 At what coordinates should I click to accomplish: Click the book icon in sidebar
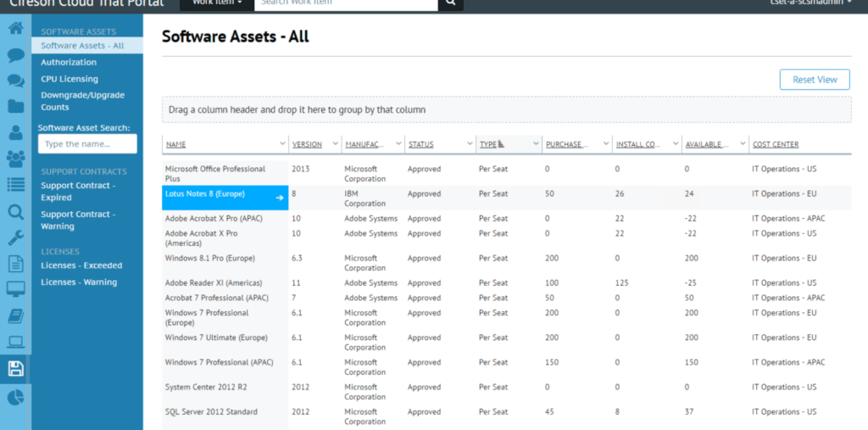pos(15,316)
